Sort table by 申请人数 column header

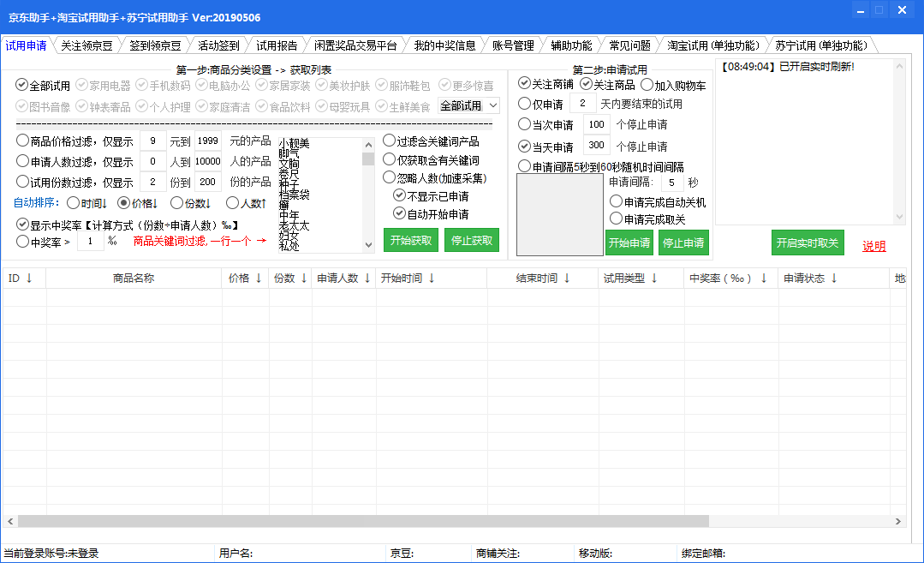tap(343, 279)
